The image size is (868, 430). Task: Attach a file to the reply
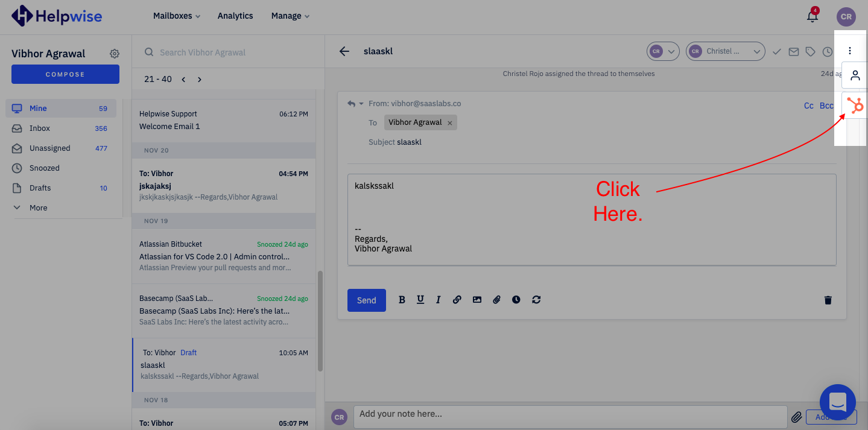coord(496,299)
